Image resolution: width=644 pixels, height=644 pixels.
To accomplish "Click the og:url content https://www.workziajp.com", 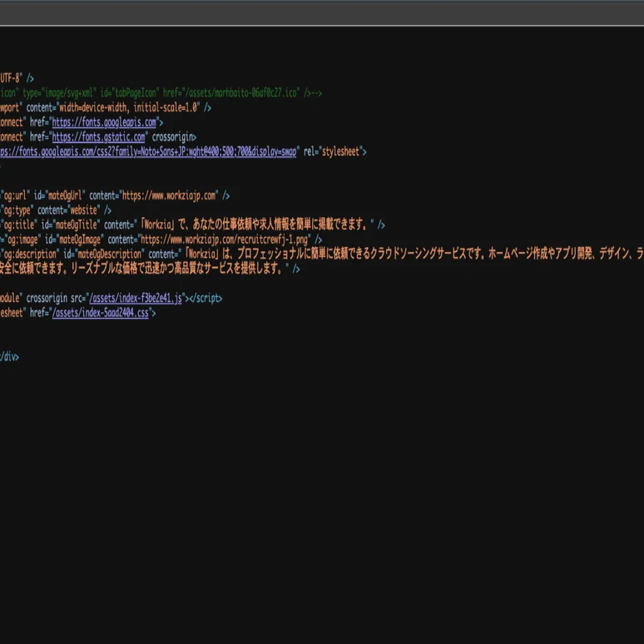I will [169, 196].
